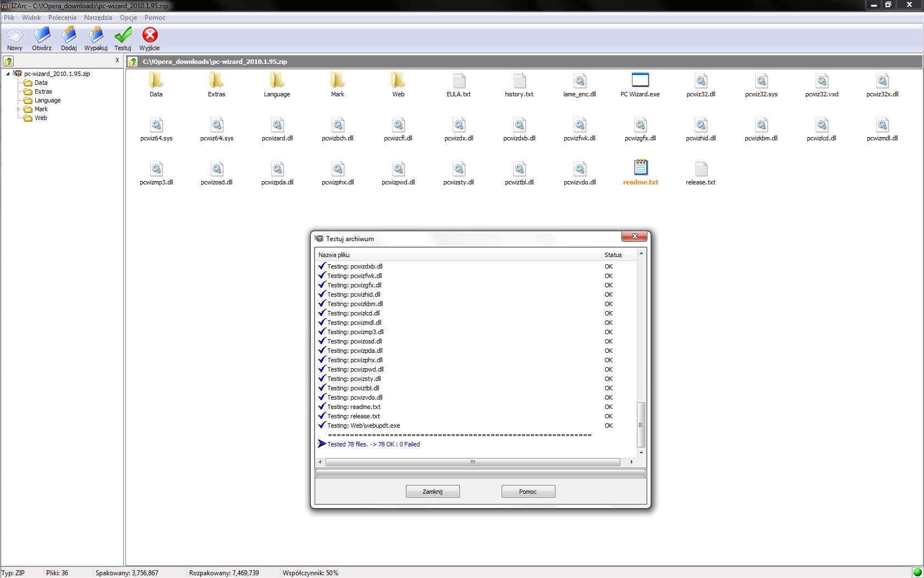Select the Web folder icon in the file view

coord(398,80)
